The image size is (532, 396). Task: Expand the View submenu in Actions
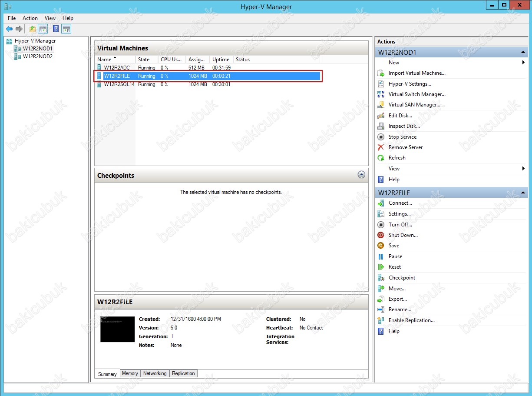pos(523,169)
